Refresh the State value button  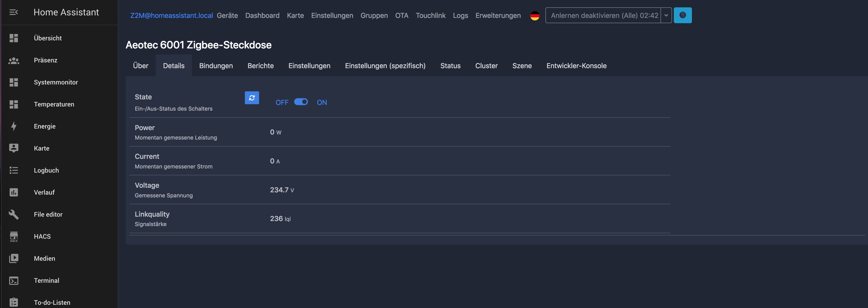pos(252,98)
